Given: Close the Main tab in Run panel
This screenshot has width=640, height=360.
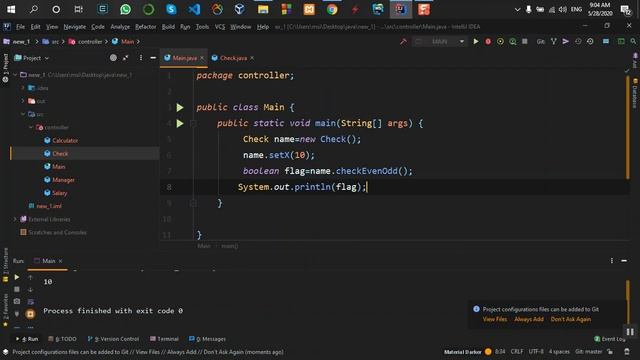Looking at the screenshot, I should tap(60, 261).
